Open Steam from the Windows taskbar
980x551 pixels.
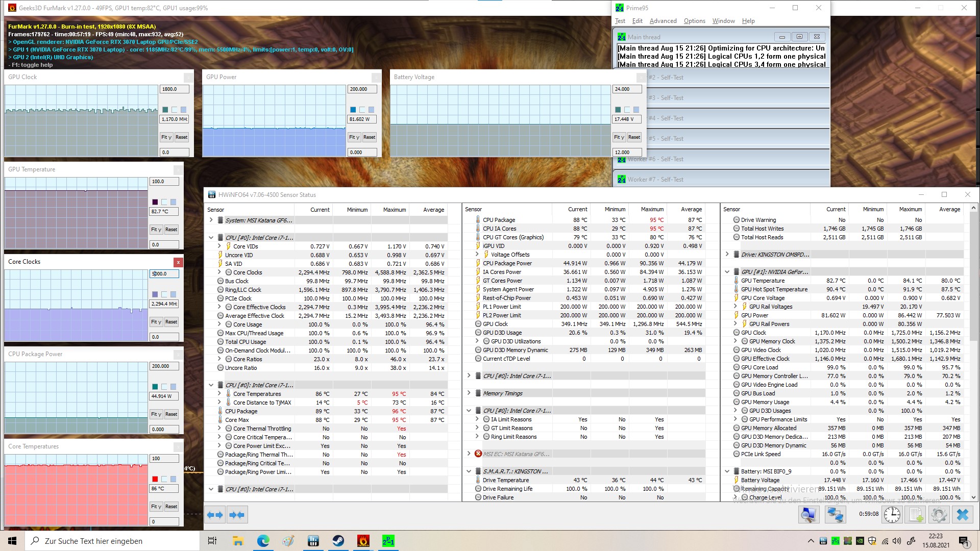pos(338,541)
